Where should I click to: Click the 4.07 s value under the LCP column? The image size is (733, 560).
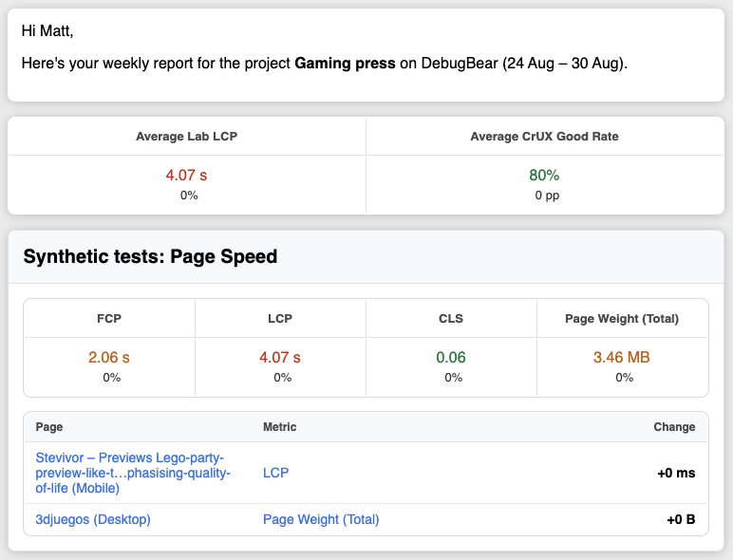pos(280,357)
